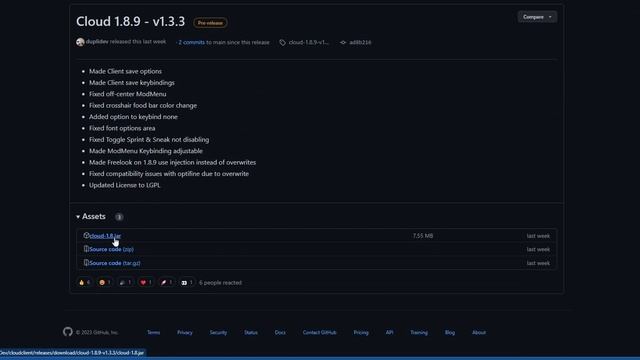Open commit ad8b216
The height and width of the screenshot is (360, 640).
tap(360, 42)
